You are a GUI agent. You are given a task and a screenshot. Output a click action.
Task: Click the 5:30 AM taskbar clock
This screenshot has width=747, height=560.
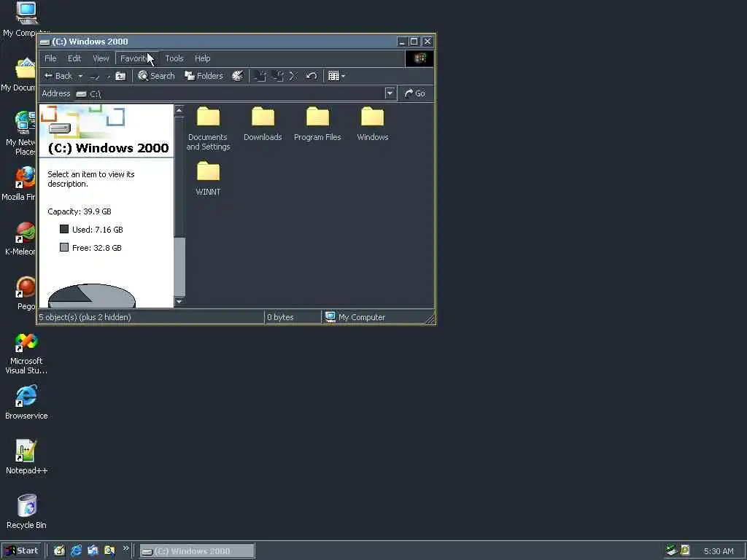tap(719, 551)
